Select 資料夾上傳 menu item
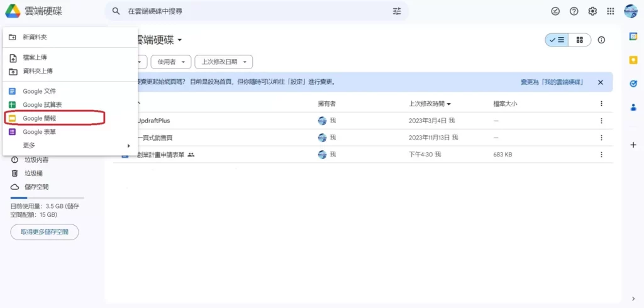 70,71
